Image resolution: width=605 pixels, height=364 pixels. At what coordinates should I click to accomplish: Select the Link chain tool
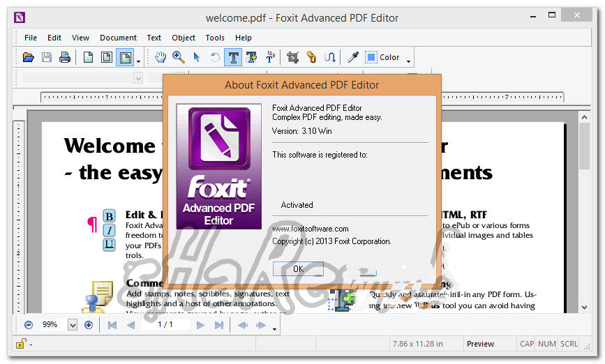coord(311,57)
